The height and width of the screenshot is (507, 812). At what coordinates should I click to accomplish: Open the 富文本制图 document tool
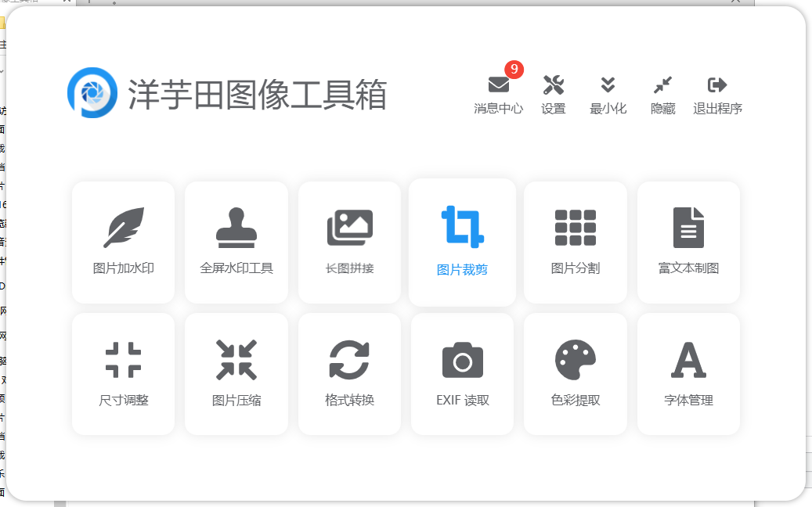[x=688, y=242]
